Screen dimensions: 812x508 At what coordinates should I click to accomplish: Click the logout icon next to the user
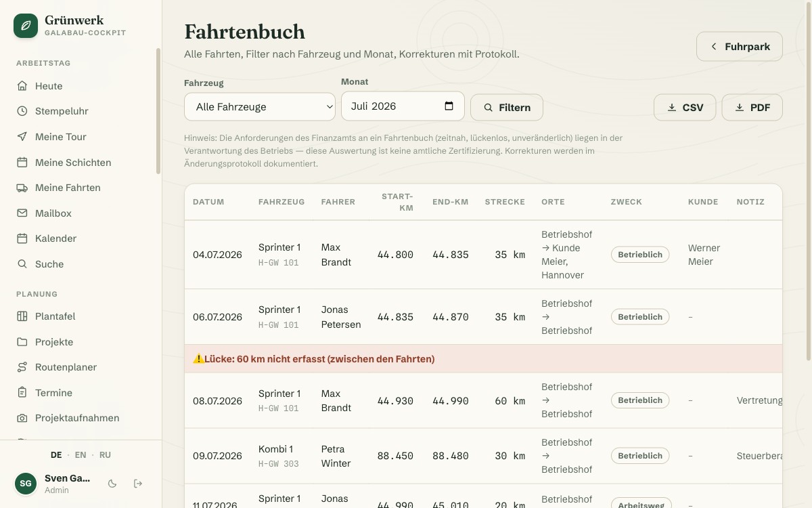tap(138, 484)
